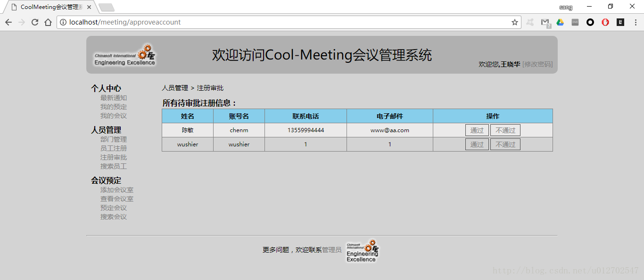Screen dimensions: 644x280
Task: Reject wushier with 不通过 button
Action: 505,144
